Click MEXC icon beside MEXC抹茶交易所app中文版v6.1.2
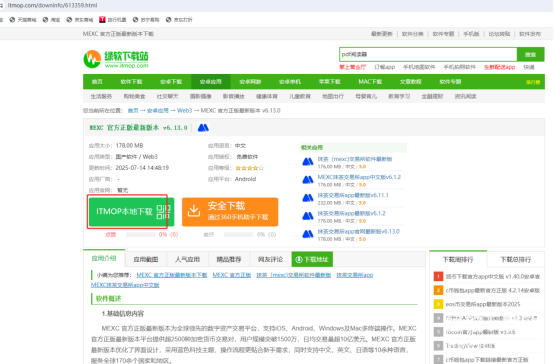Screen dimensions: 554x364 (308, 180)
